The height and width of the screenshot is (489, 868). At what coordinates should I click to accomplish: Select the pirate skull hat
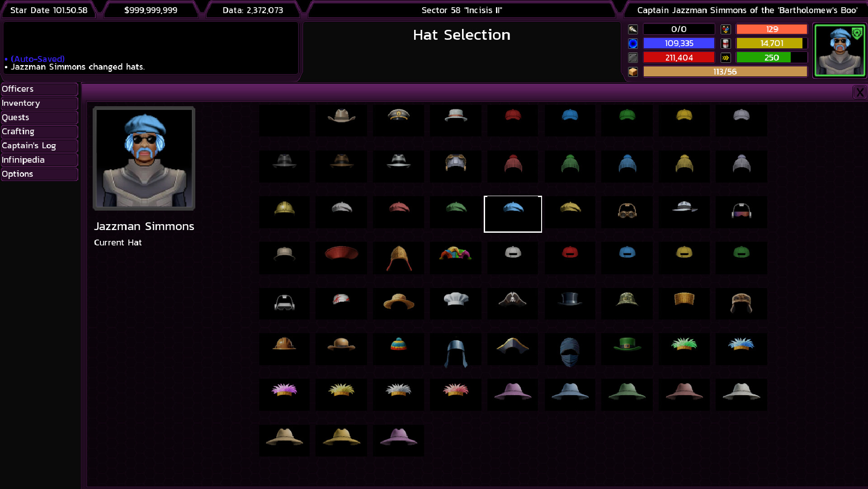(x=513, y=304)
